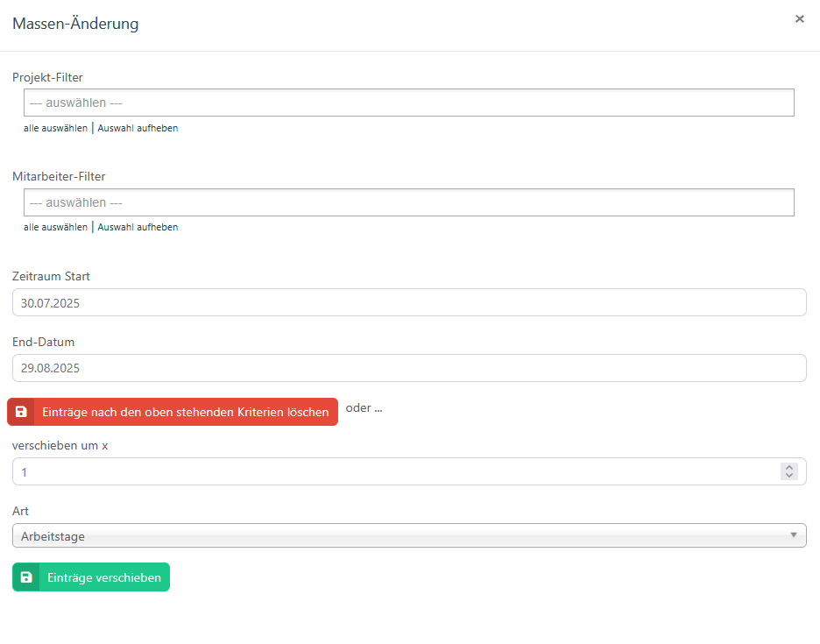The width and height of the screenshot is (820, 644).
Task: Click the Zeitraum Start label
Action: (x=51, y=276)
